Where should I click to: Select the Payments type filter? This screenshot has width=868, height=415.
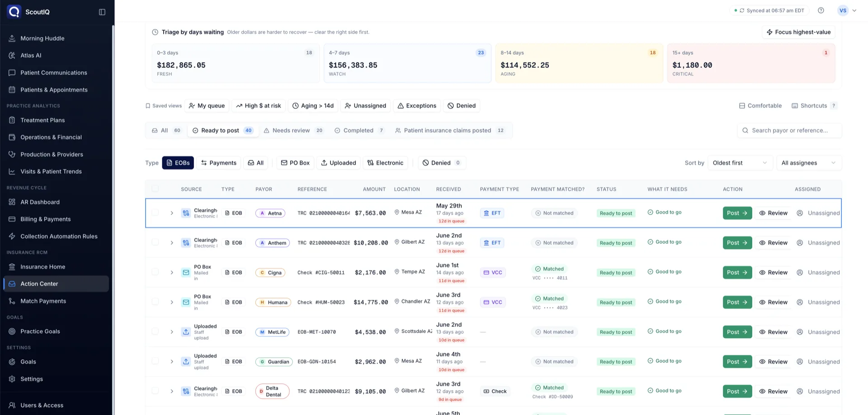[x=219, y=163]
